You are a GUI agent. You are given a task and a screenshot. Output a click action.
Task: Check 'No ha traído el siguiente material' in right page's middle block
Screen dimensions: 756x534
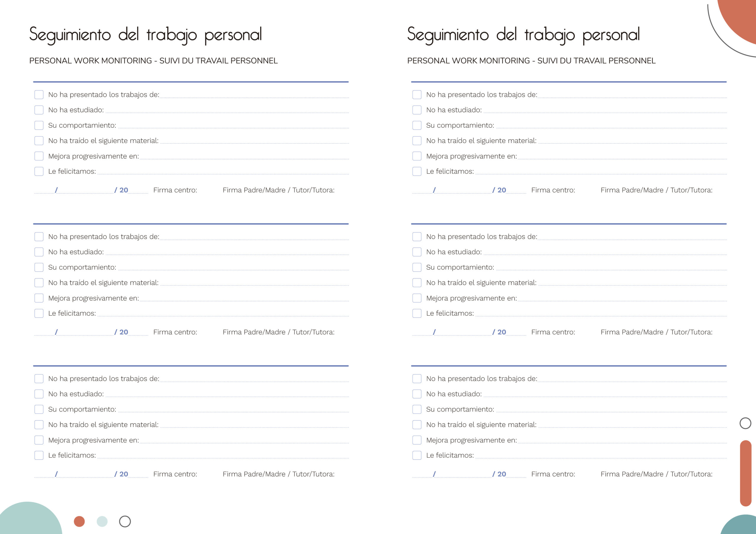click(417, 283)
